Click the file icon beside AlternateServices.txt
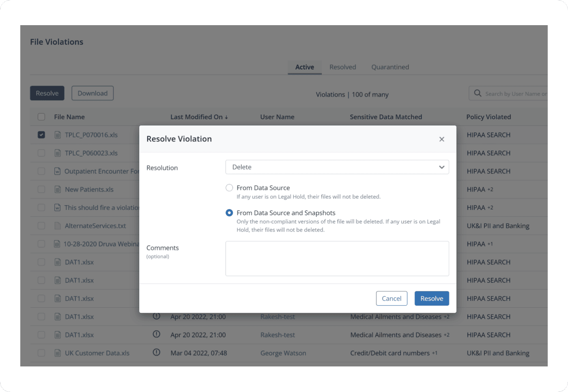Image resolution: width=568 pixels, height=392 pixels. point(58,226)
